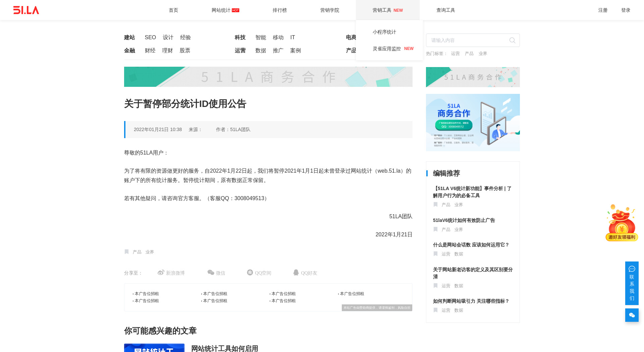644x352 pixels.
Task: Open the 设计 subcategory
Action: [x=168, y=37]
